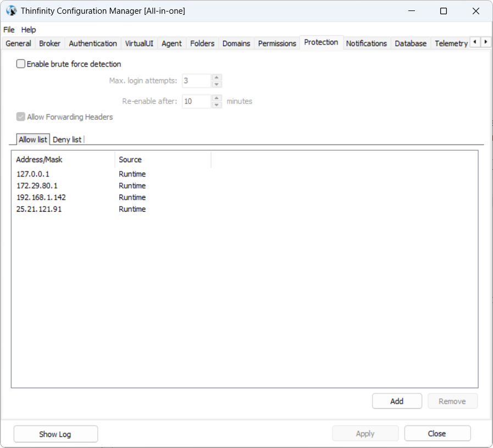Open the Telemetry tab
Screen dimensions: 493x448
pyautogui.click(x=451, y=43)
